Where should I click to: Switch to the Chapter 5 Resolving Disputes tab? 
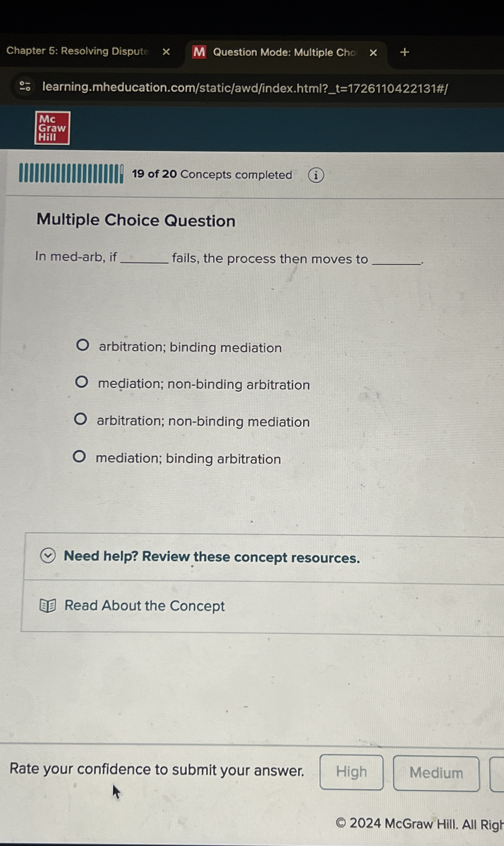point(77,51)
